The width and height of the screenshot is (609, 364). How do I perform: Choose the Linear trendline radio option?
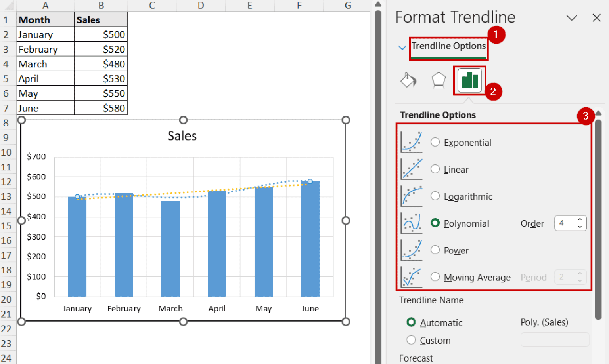[x=435, y=169]
